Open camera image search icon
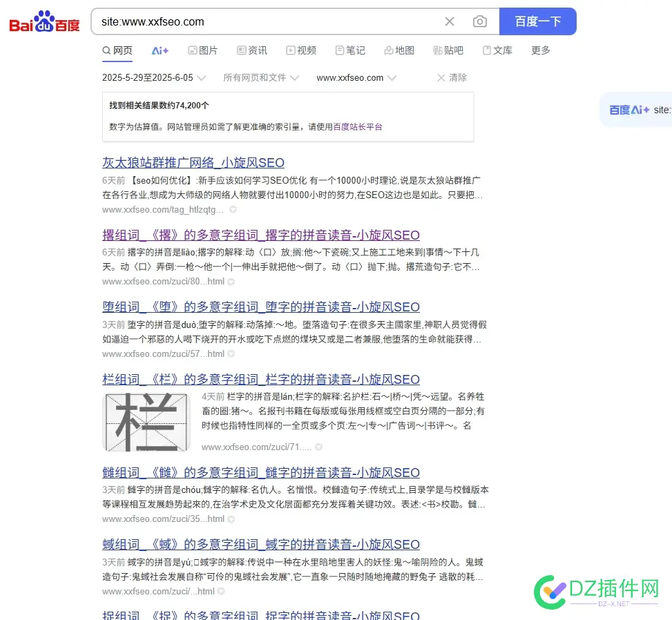The image size is (672, 620). tap(479, 21)
